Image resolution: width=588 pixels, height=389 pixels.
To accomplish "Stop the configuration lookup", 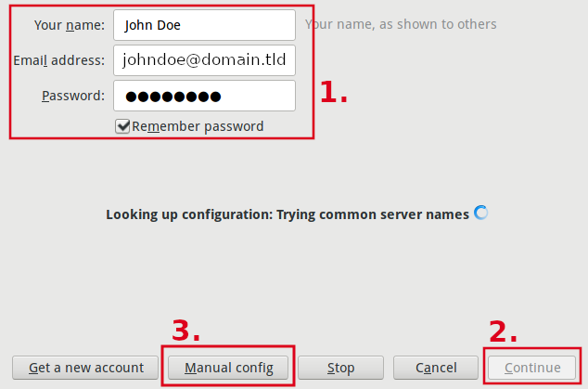I will coord(340,368).
